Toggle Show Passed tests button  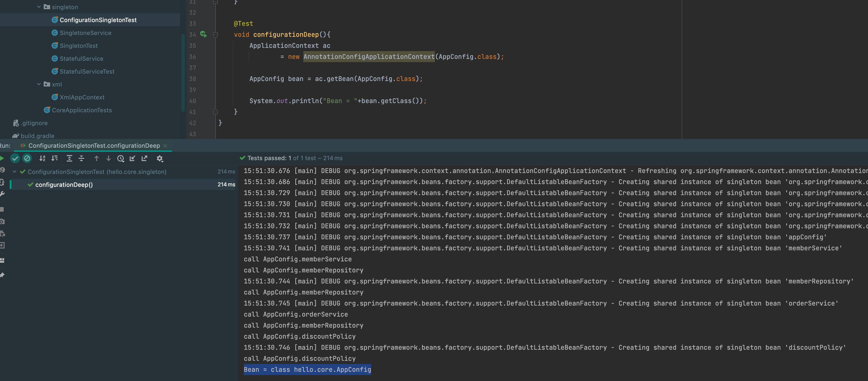pyautogui.click(x=15, y=158)
